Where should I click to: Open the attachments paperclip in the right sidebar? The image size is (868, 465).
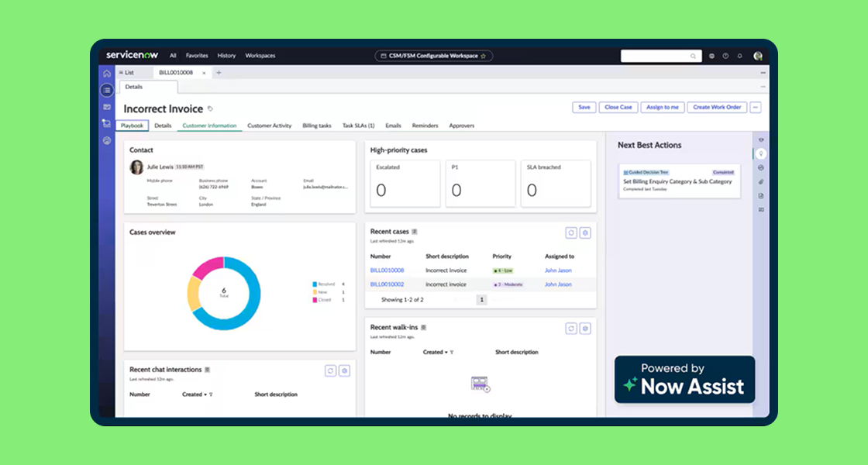tap(760, 181)
